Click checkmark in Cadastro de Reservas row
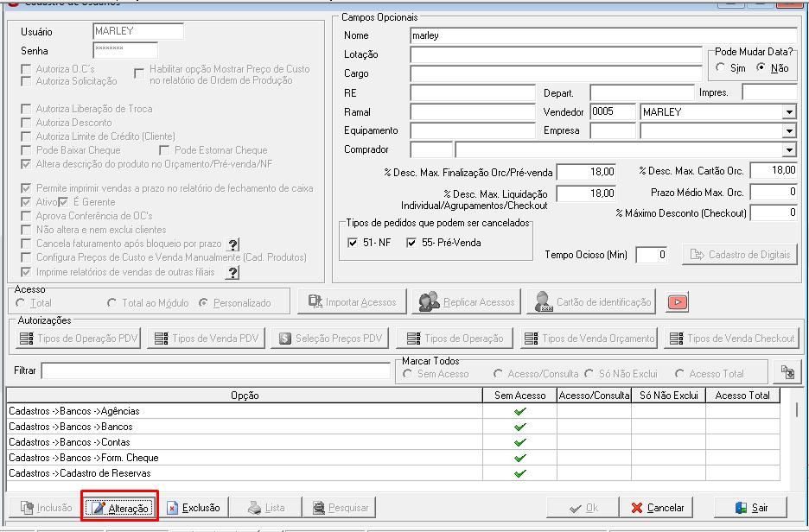The height and width of the screenshot is (532, 809). pos(520,473)
